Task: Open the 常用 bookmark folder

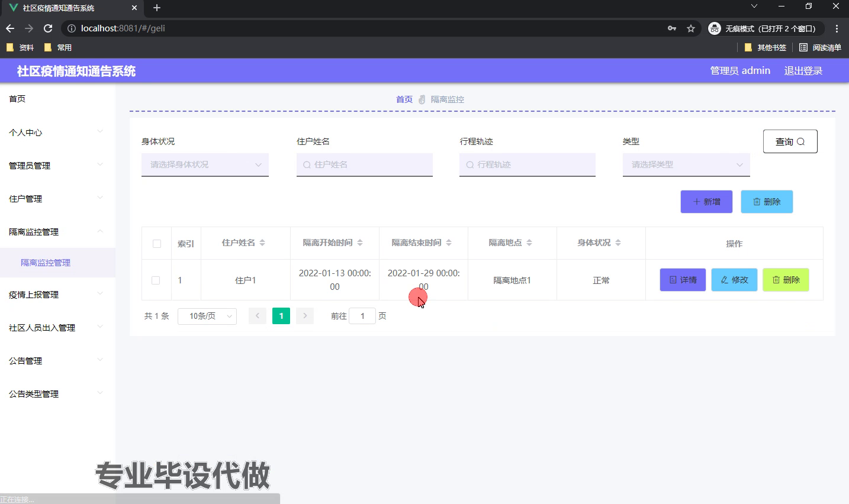Action: (x=58, y=47)
